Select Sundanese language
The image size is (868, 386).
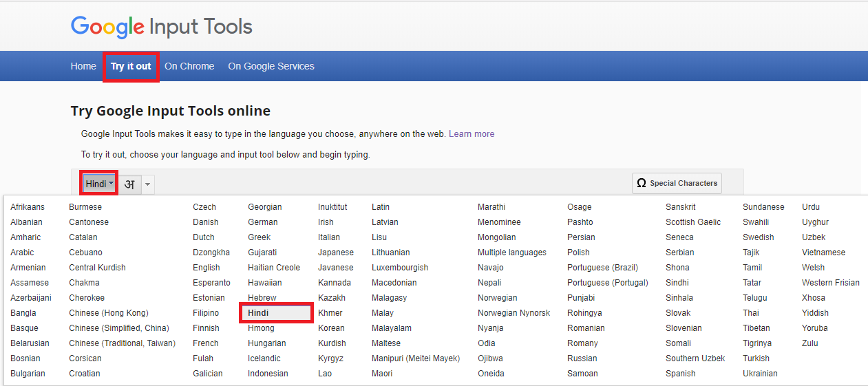click(763, 206)
